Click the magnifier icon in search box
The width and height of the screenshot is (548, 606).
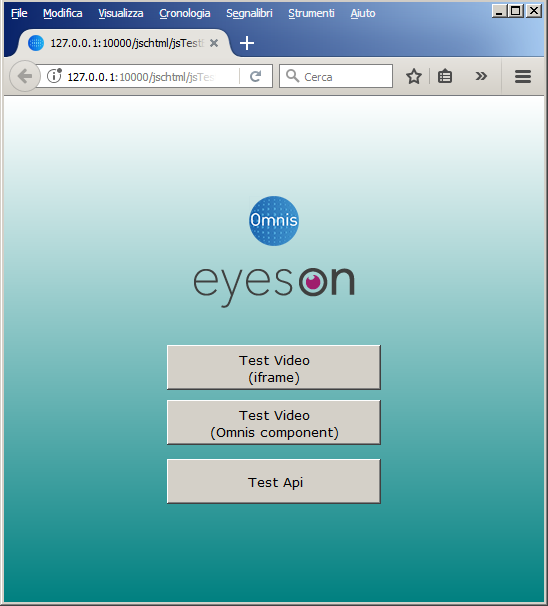(293, 76)
